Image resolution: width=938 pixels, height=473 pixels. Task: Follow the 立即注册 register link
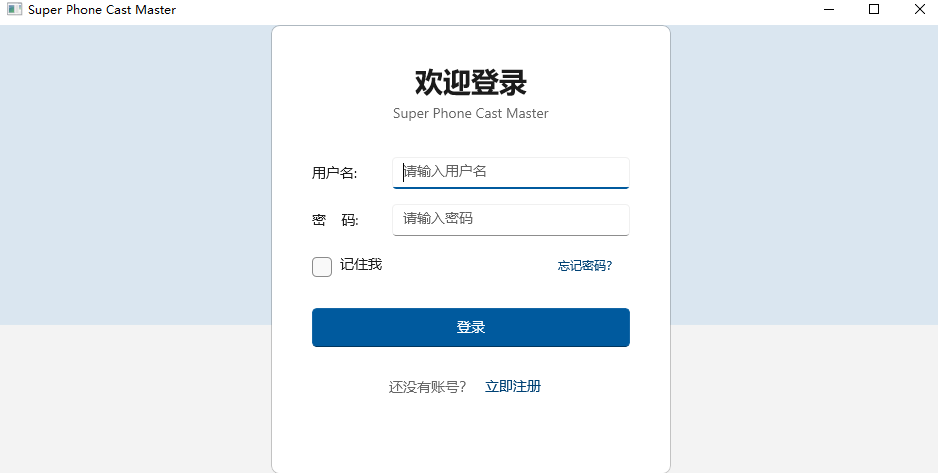pos(513,387)
